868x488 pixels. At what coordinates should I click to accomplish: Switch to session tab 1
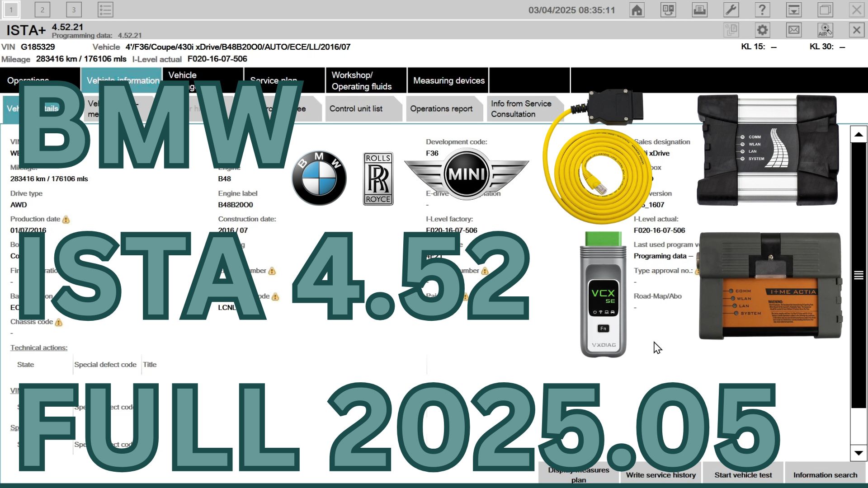click(x=11, y=10)
